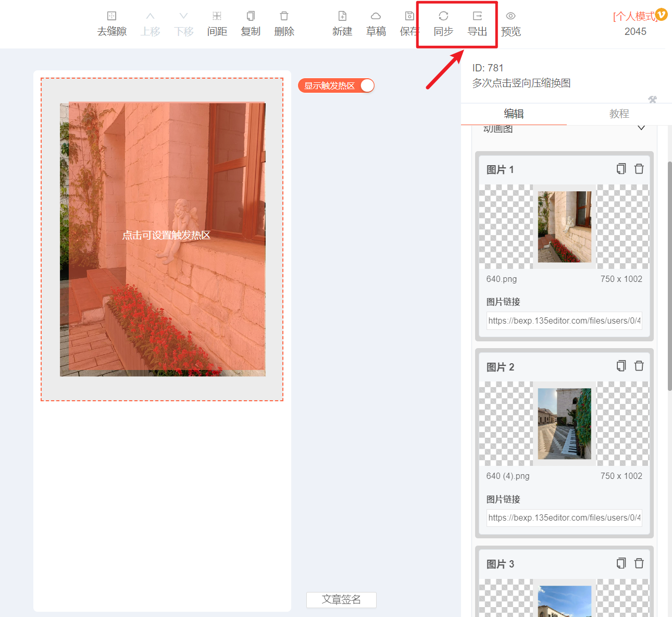672x617 pixels.
Task: Click the [个人模式] link
Action: coord(634,17)
